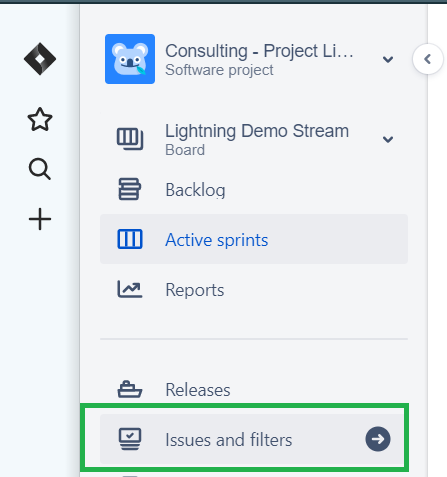Click the koala project avatar
The height and width of the screenshot is (477, 447).
[x=130, y=59]
